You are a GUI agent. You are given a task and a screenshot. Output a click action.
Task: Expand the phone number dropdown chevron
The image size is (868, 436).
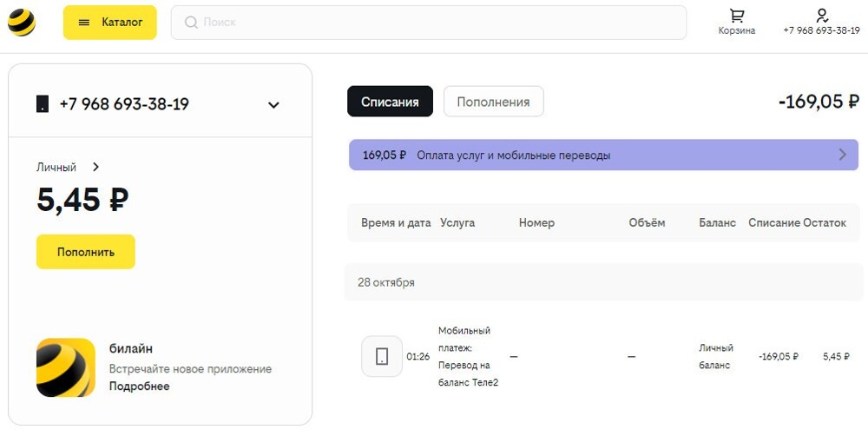coord(273,105)
